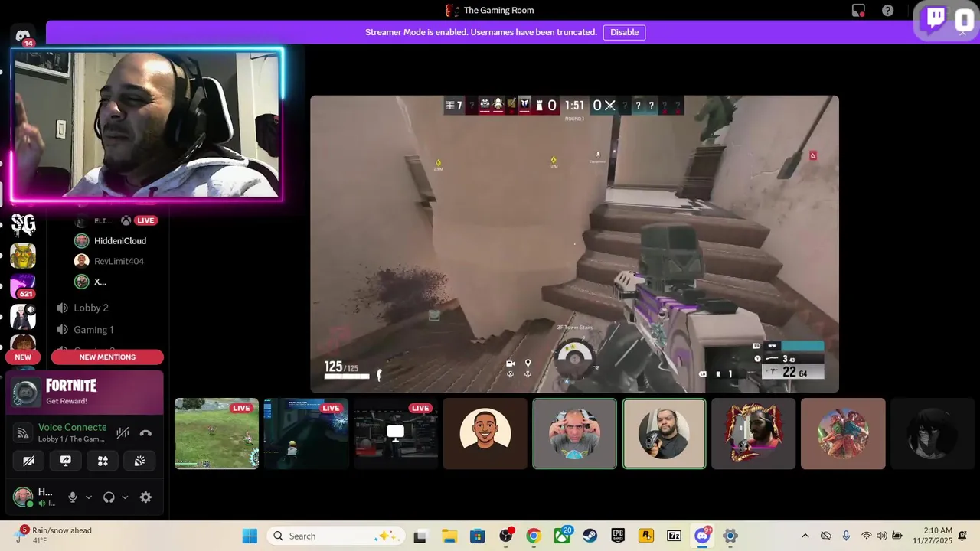Open Epic Games Launcher from taskbar
This screenshot has width=980, height=551.
click(618, 536)
